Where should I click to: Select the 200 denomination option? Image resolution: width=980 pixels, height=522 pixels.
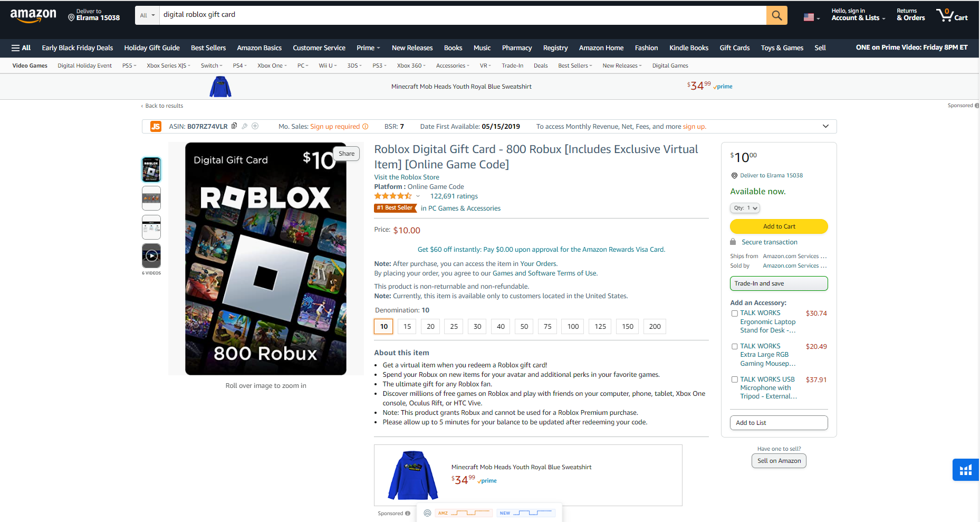[655, 327]
